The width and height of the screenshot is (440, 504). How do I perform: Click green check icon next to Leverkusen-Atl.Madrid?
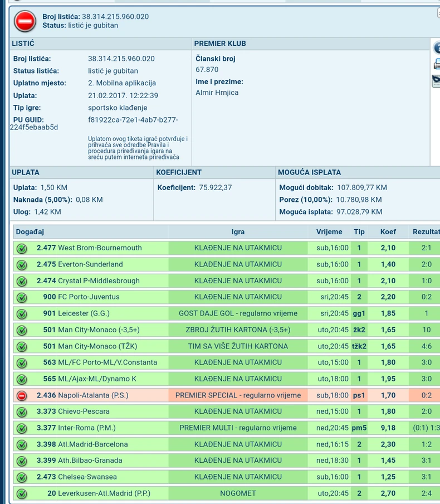(x=22, y=493)
